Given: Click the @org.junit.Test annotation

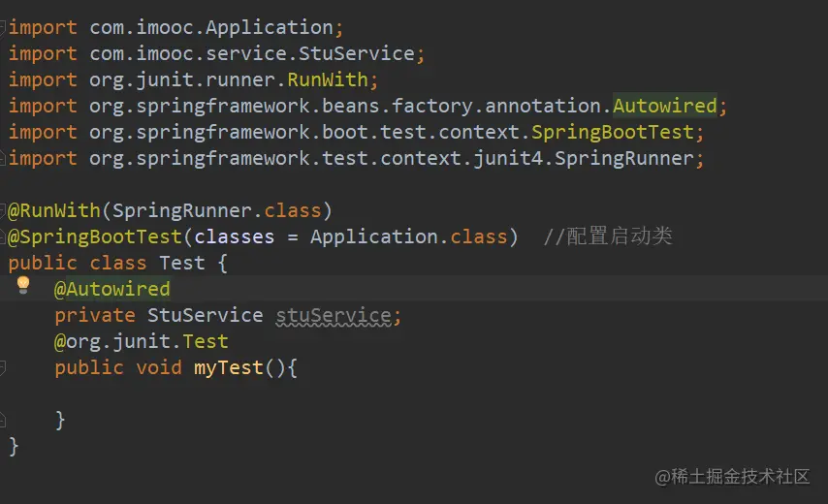Looking at the screenshot, I should 142,341.
